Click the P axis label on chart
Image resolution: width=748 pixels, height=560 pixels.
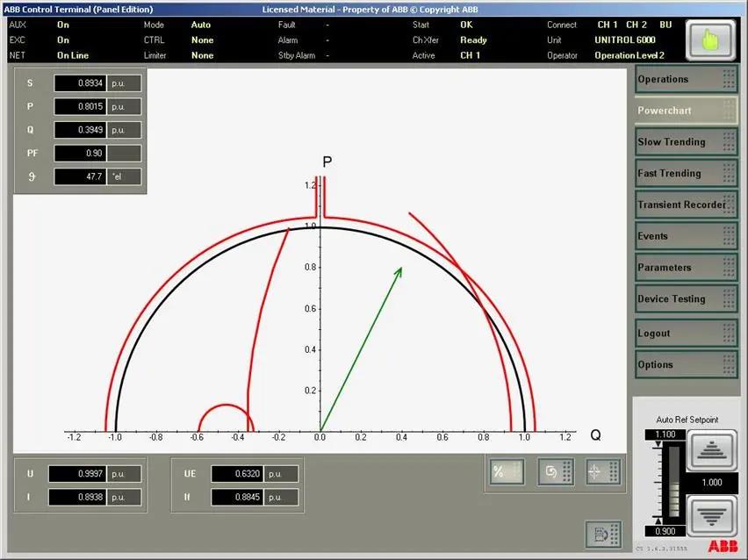pos(327,162)
